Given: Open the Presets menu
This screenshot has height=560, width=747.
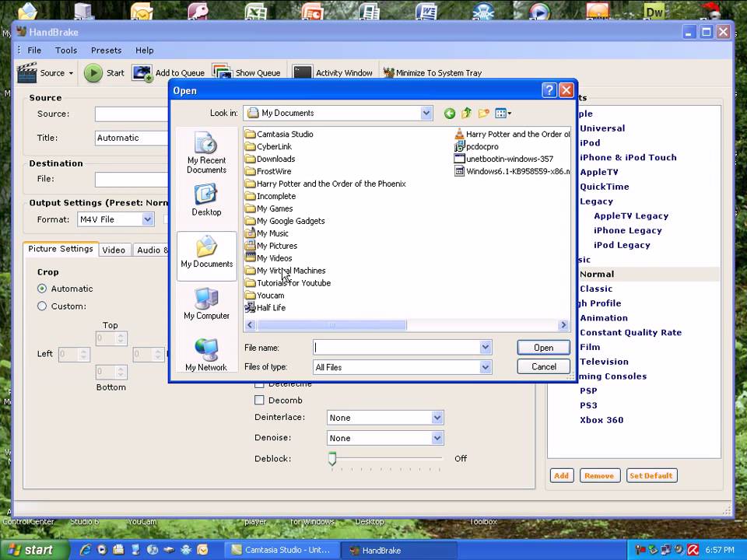Looking at the screenshot, I should pos(107,51).
